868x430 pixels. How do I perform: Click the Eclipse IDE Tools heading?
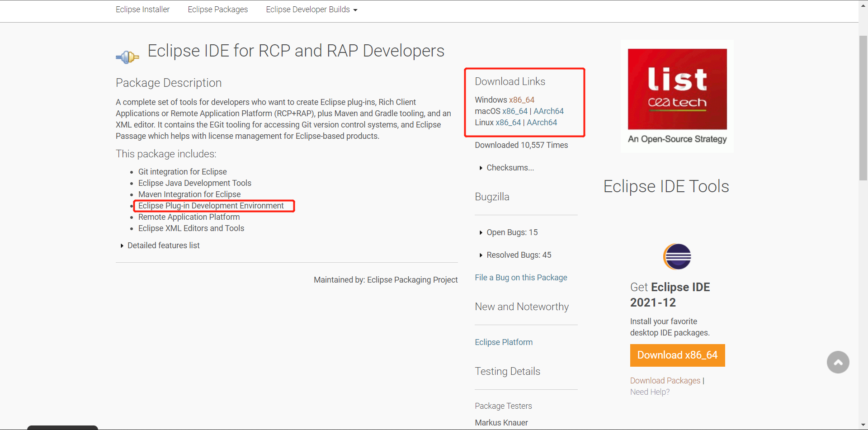click(666, 186)
